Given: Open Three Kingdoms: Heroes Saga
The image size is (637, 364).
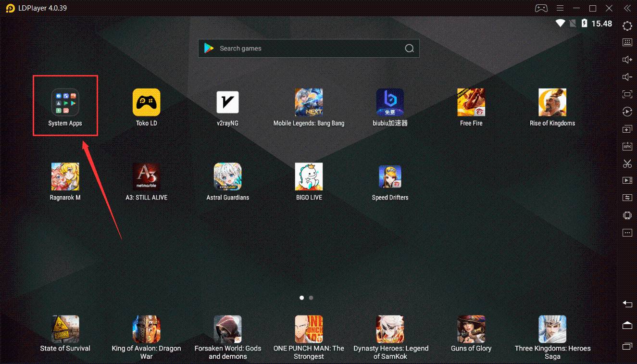Looking at the screenshot, I should point(552,329).
